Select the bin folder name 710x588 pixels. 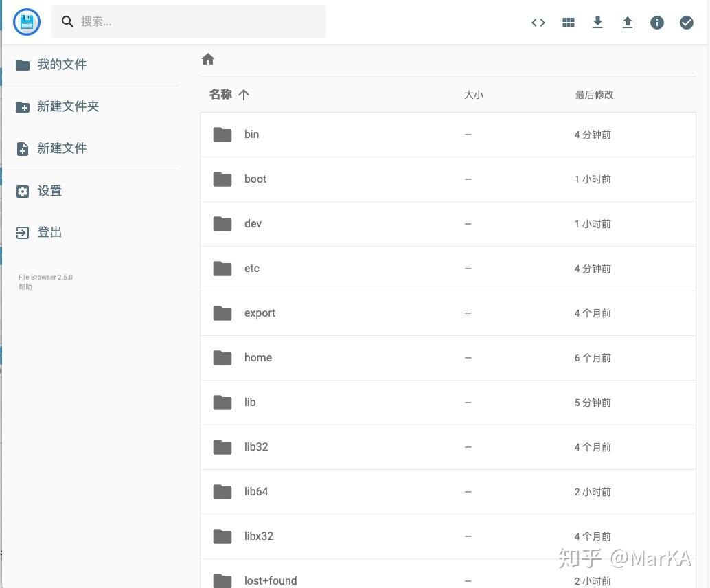pos(252,134)
